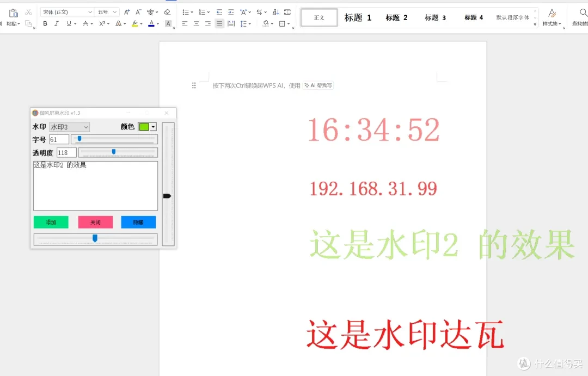The image size is (588, 376).
Task: Decrease paragraph indent
Action: tap(219, 12)
